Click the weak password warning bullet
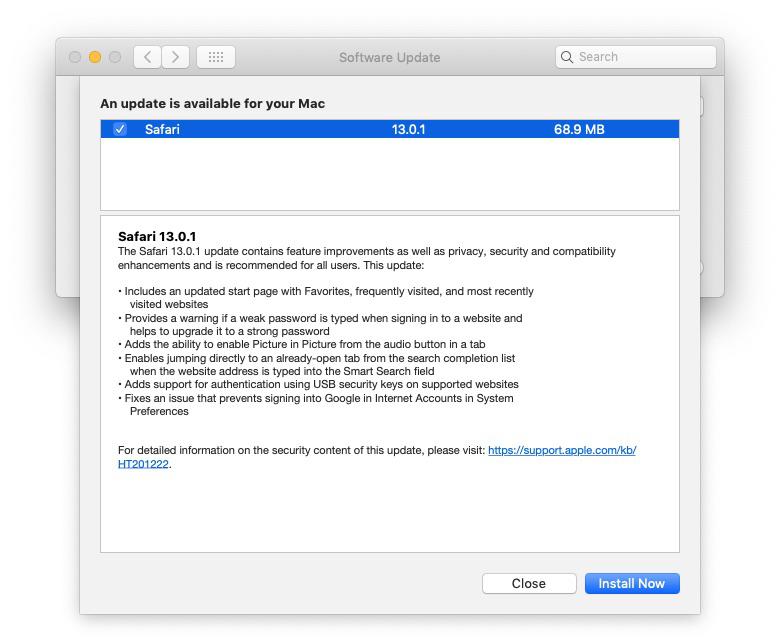 tap(320, 325)
